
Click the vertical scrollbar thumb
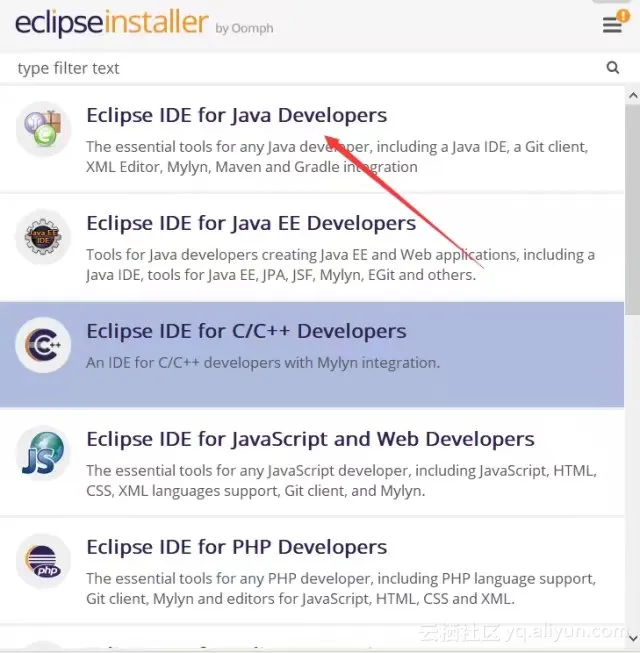coord(633,209)
